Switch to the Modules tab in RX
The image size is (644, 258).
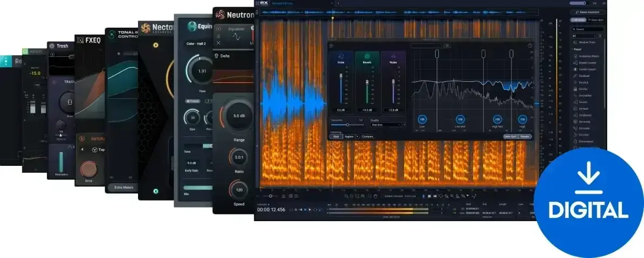[x=579, y=20]
